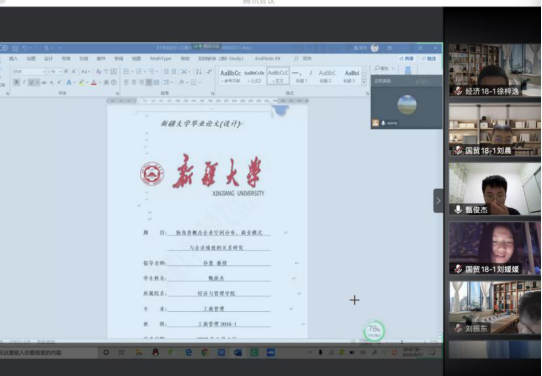Toggle italic formatting in the font group

(24, 82)
